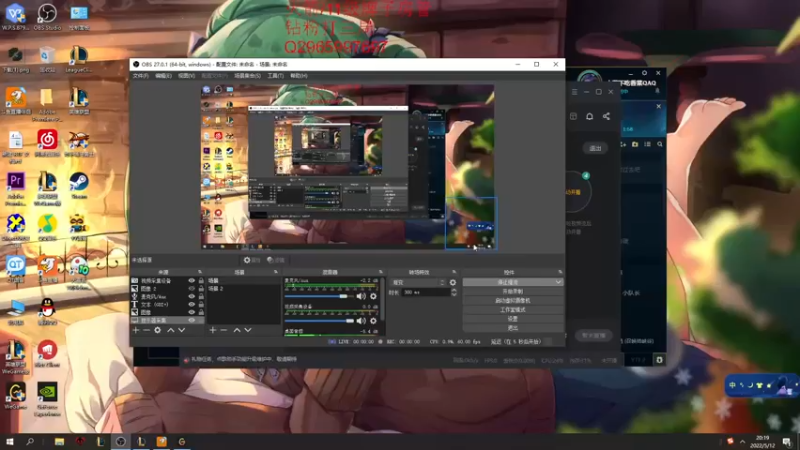Open the 文件(F) menu in OBS

(x=140, y=76)
